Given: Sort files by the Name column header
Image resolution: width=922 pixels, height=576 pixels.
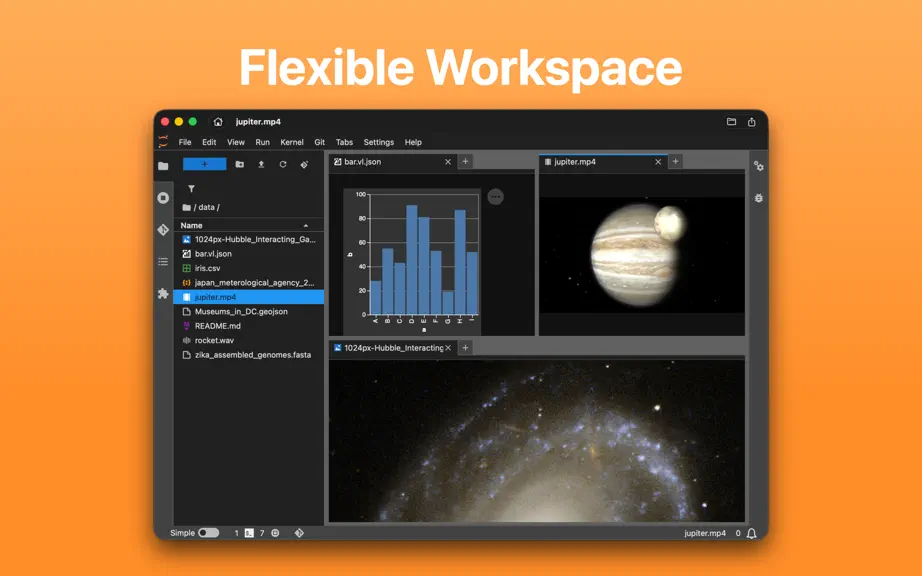Looking at the screenshot, I should (248, 225).
